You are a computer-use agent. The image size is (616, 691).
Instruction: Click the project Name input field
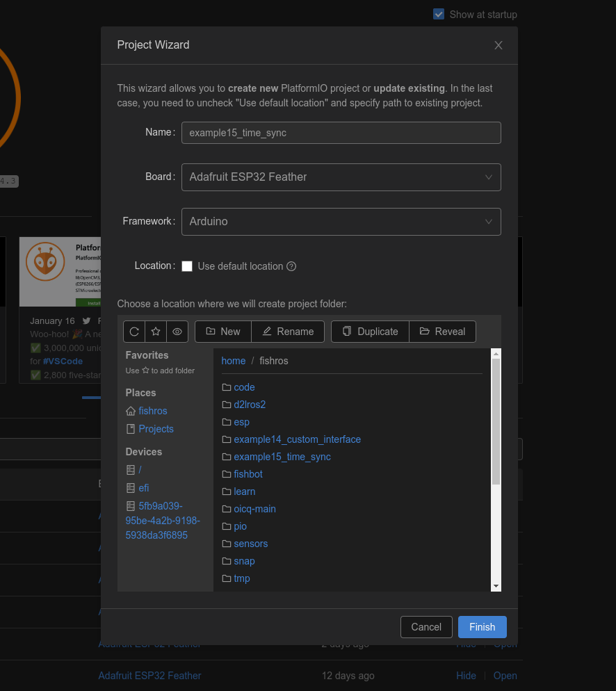[341, 133]
